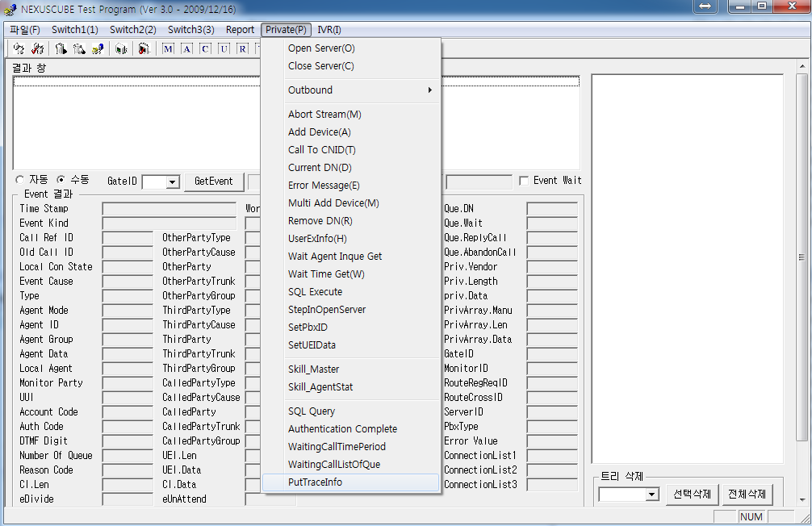812x526 pixels.
Task: Choose SQL Query from the menu
Action: coord(352,411)
